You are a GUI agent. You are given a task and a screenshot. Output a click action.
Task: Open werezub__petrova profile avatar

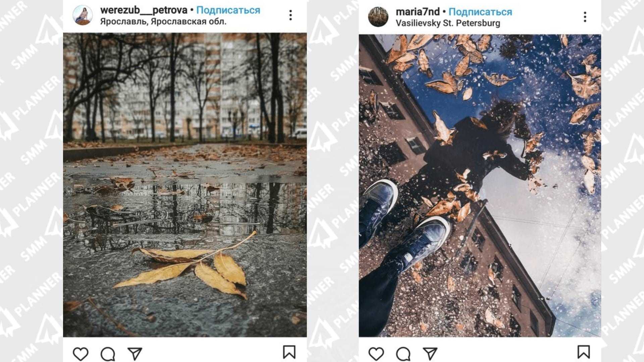[x=83, y=15]
